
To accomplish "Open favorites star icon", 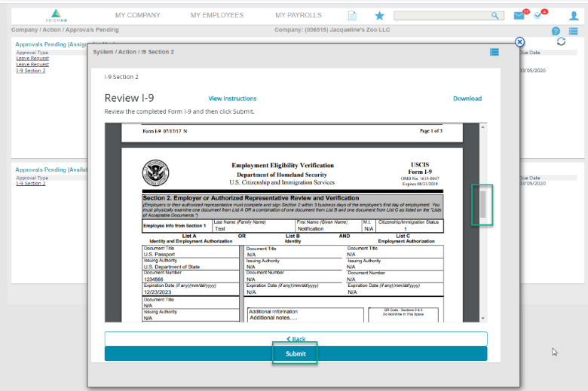I will 379,15.
